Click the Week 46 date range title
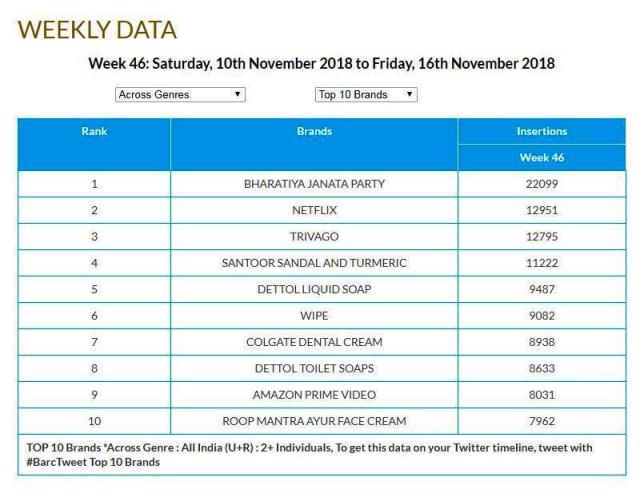640x501 pixels. [x=321, y=63]
